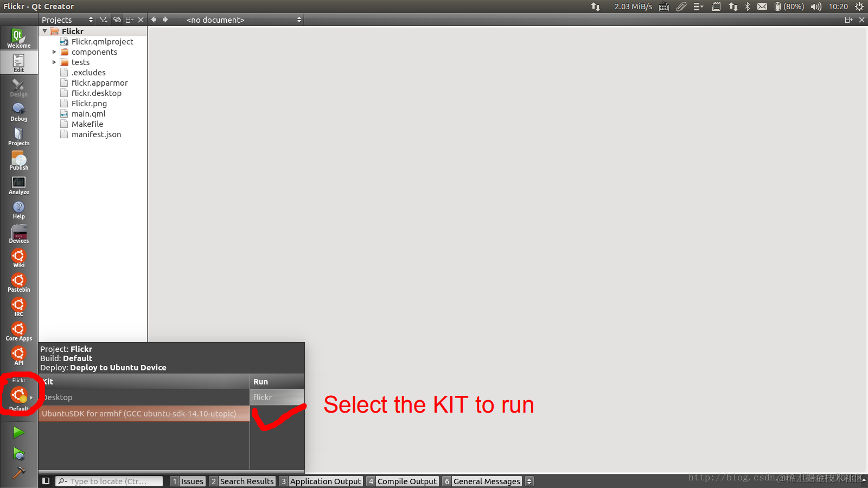This screenshot has height=488, width=868.
Task: Split the editor view
Action: point(848,20)
